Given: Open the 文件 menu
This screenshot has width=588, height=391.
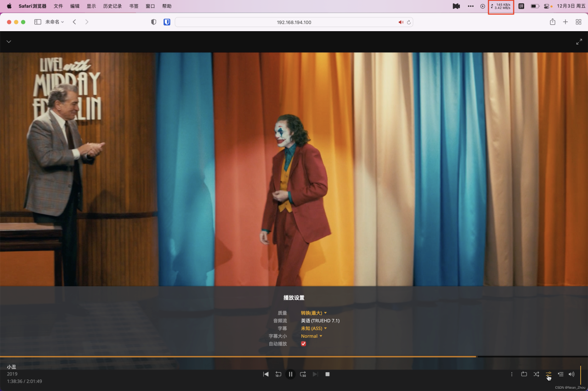Looking at the screenshot, I should click(58, 6).
